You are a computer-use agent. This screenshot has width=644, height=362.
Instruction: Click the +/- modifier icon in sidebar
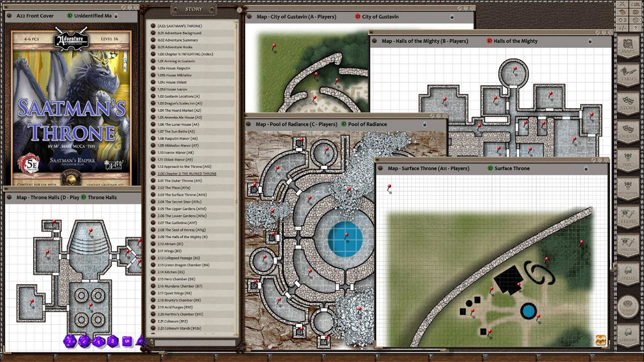[x=622, y=28]
